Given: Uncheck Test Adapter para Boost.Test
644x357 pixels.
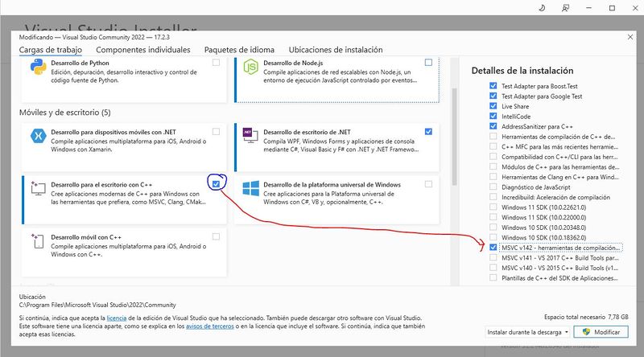Looking at the screenshot, I should pos(493,86).
